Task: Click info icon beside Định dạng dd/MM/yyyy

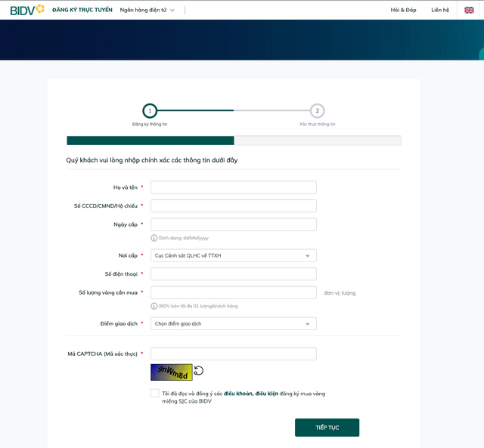Action: pos(154,238)
